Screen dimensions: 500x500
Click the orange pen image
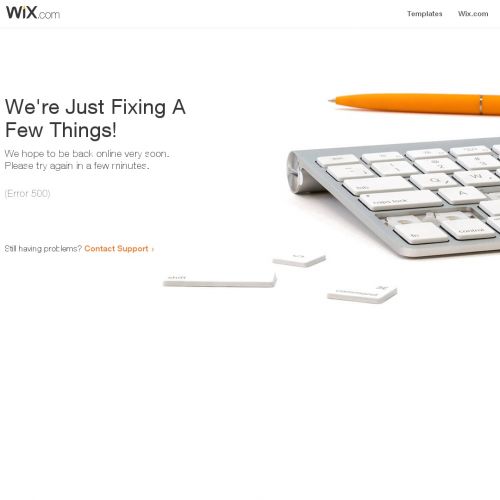414,104
